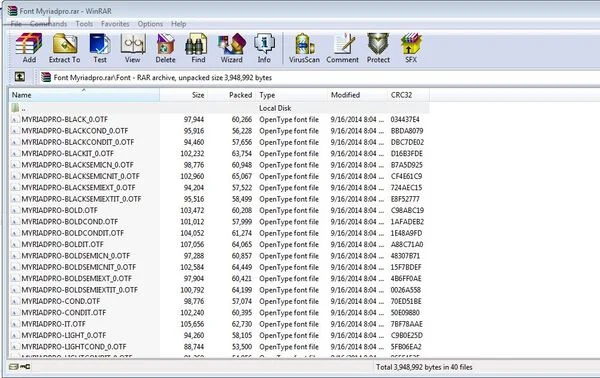This screenshot has height=378, width=600.
Task: Click size value 103,472 of BOLD.OTF
Action: pyautogui.click(x=192, y=210)
